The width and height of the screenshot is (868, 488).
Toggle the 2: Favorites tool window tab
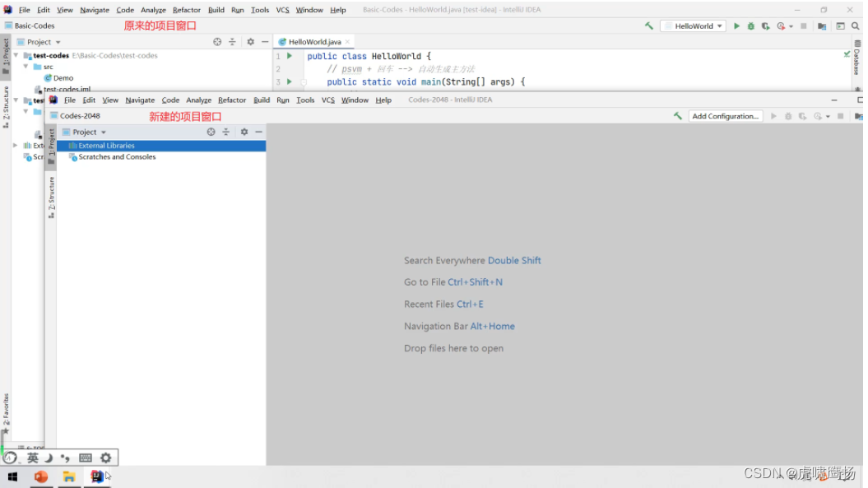[6, 413]
